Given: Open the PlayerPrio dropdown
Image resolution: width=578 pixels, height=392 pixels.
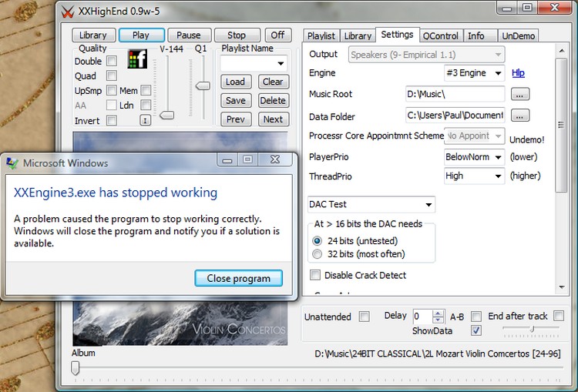Looking at the screenshot, I should (498, 157).
